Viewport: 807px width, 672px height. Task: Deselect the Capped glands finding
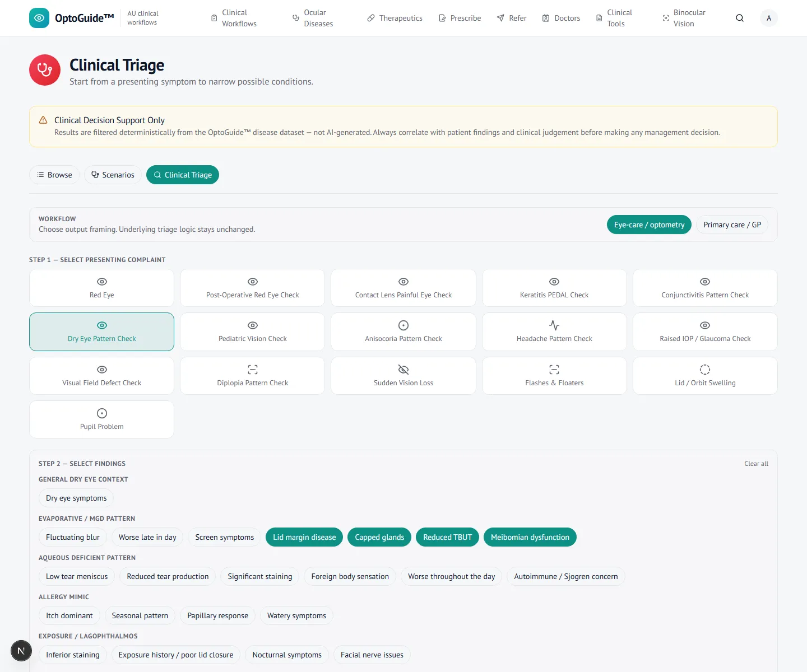point(379,537)
